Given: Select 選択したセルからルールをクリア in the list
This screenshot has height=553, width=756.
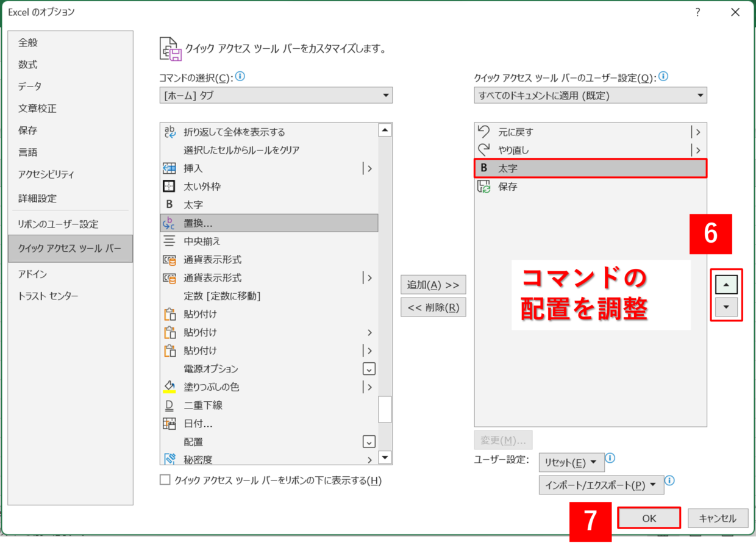Looking at the screenshot, I should click(269, 150).
